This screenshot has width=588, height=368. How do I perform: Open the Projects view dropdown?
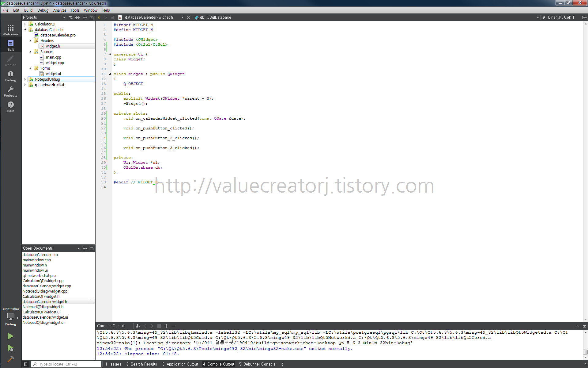[64, 17]
